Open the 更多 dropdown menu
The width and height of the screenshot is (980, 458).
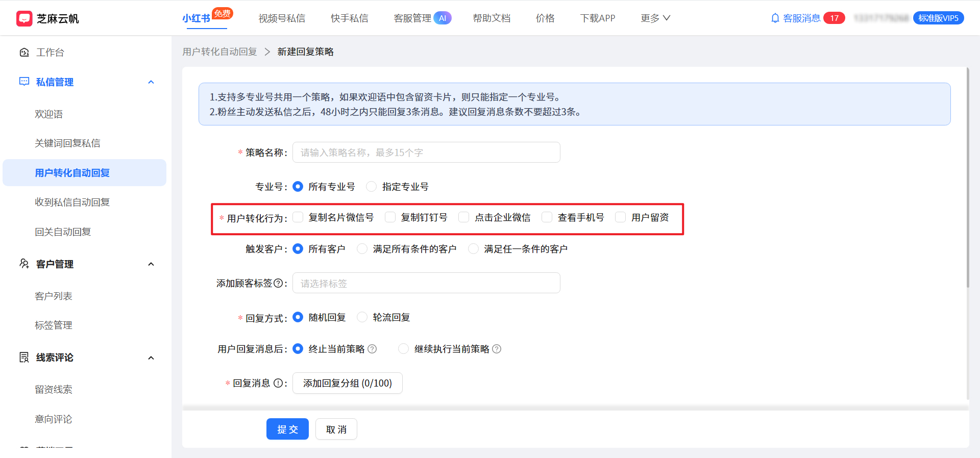point(655,18)
